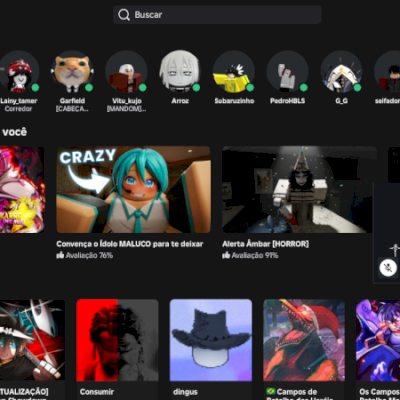Viewport: 400px width, 400px height.
Task: Open Vitu_kujo friend avatar
Action: [x=126, y=71]
